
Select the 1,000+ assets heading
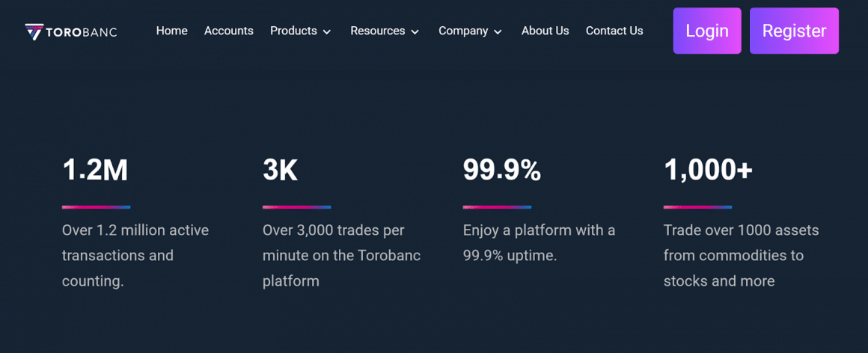click(x=708, y=171)
